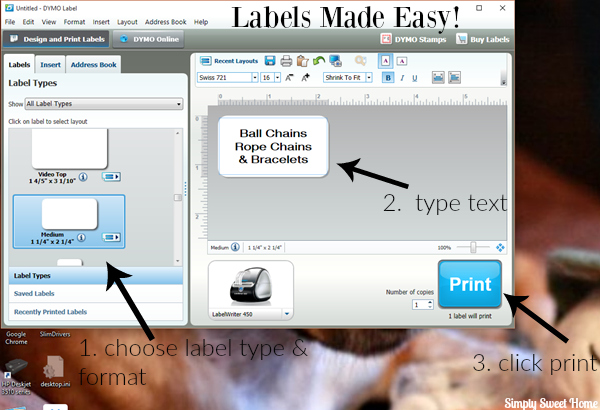Click the label text on the canvas

coord(273,146)
